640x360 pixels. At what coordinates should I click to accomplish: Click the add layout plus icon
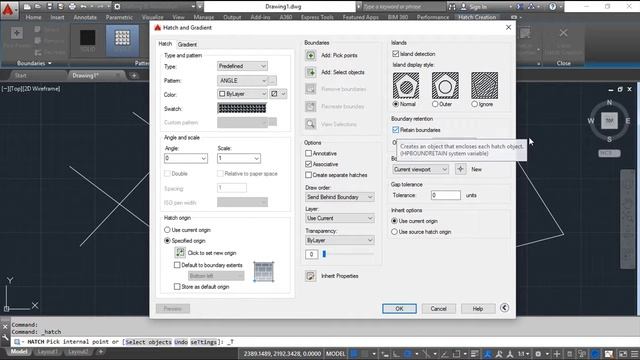(100, 351)
